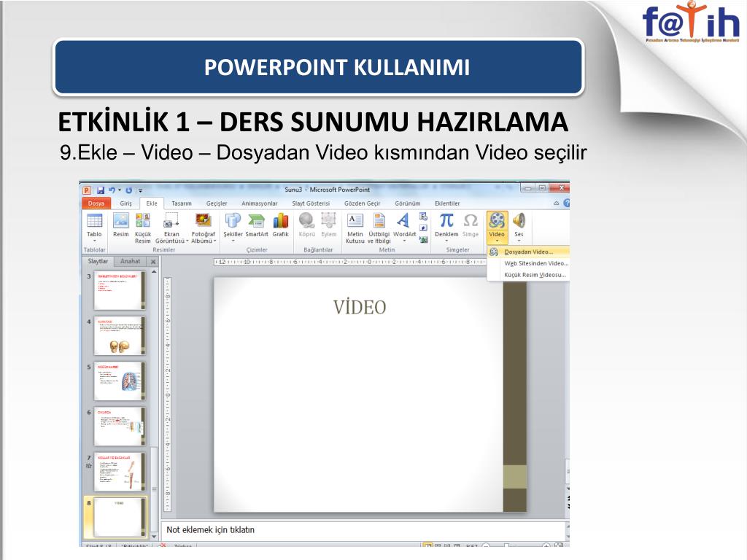Insert a Metin Kutusu text box
Screen dimensions: 747x560
click(x=355, y=221)
